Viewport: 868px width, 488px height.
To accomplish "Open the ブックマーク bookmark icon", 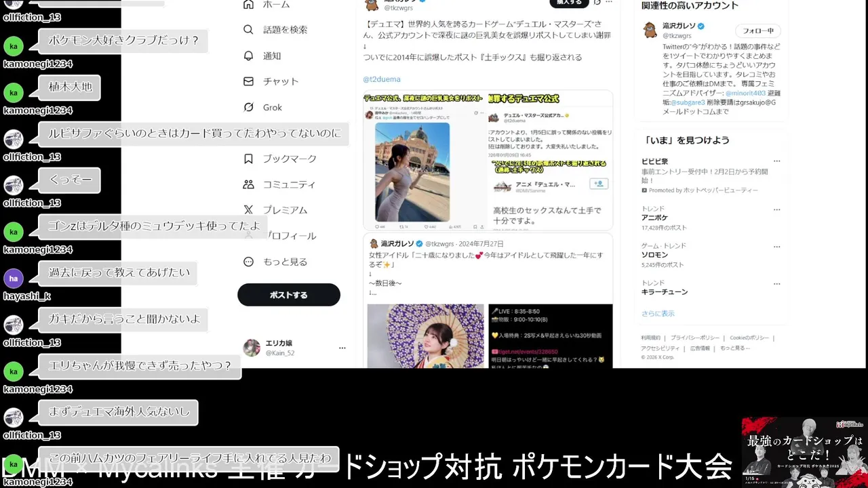I will coord(248,159).
